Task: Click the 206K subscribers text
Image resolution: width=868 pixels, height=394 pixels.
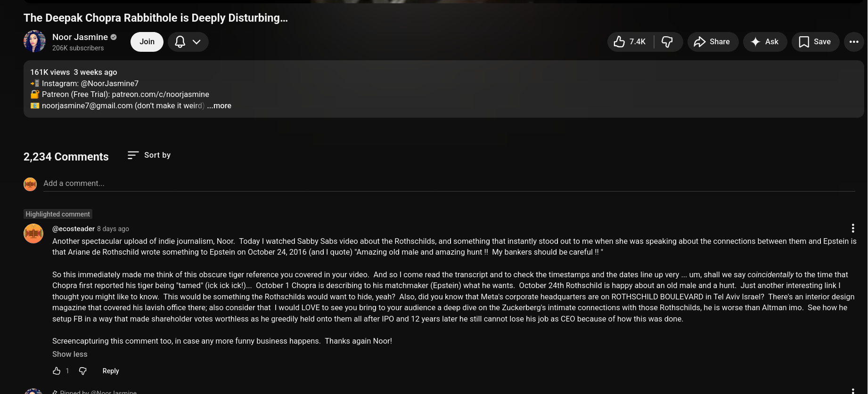Action: pyautogui.click(x=78, y=48)
